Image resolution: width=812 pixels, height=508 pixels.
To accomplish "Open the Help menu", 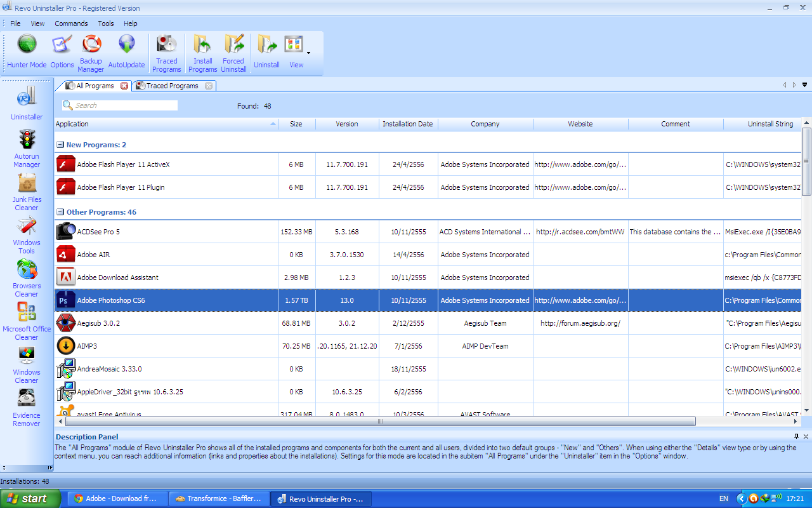I will (131, 23).
